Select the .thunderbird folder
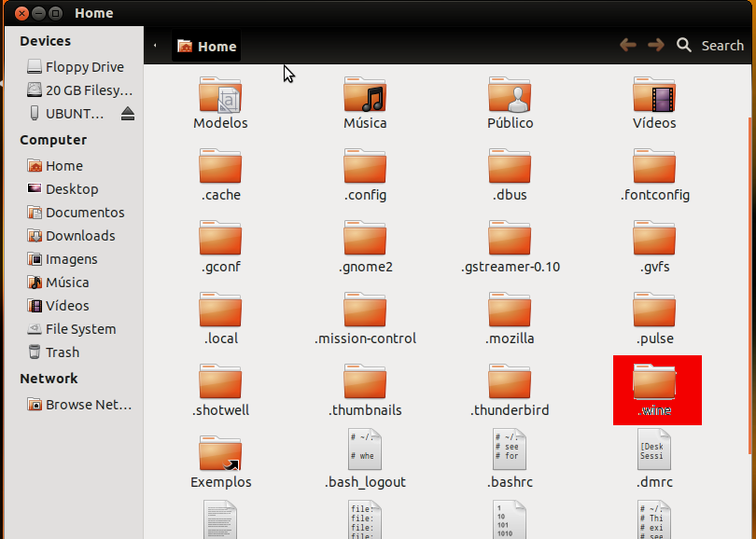 tap(510, 390)
